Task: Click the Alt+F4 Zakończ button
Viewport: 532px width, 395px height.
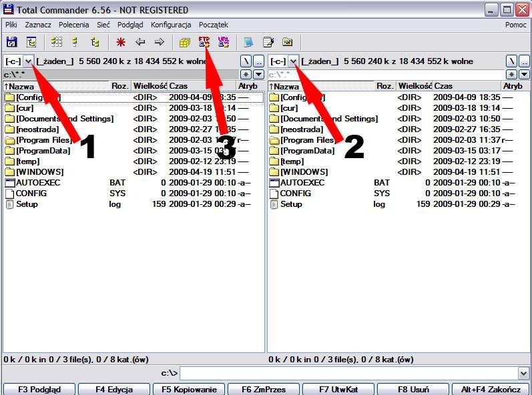Action: [490, 389]
